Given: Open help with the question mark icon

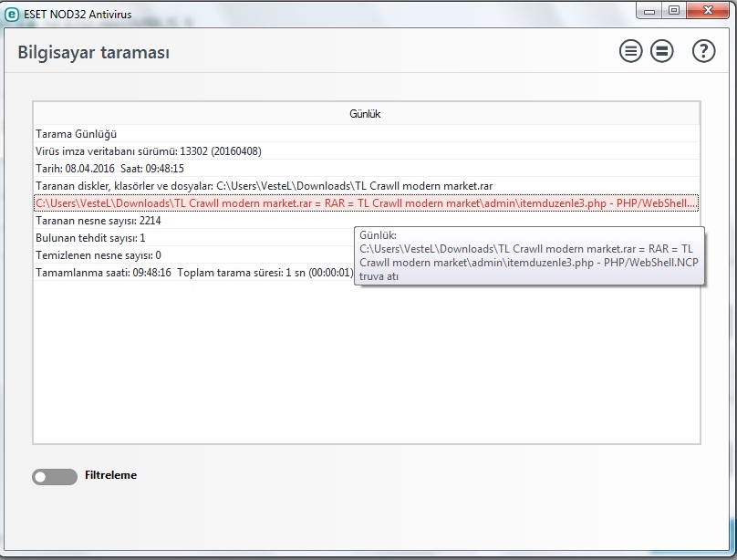Looking at the screenshot, I should coord(703,51).
